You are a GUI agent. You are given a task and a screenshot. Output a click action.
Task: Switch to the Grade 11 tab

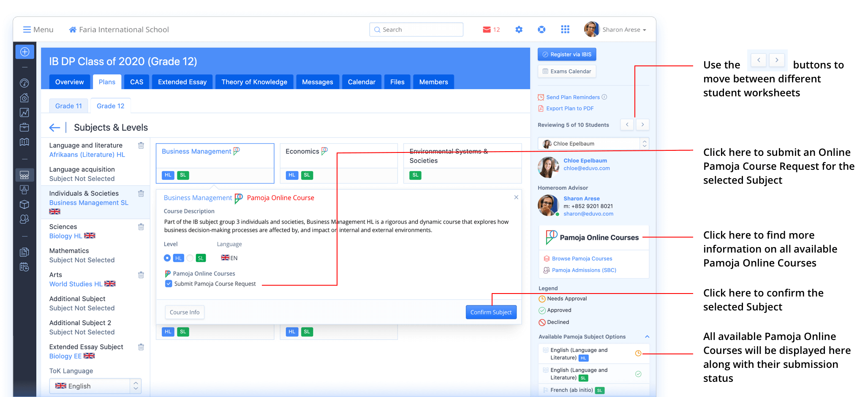pos(68,106)
